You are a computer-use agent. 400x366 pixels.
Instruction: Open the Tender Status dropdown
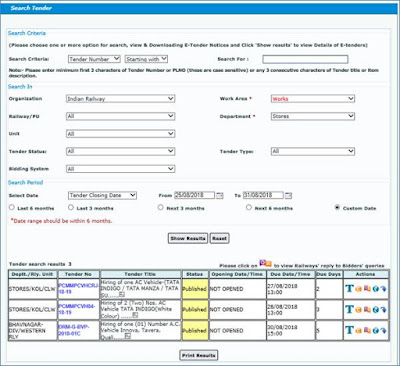click(120, 151)
